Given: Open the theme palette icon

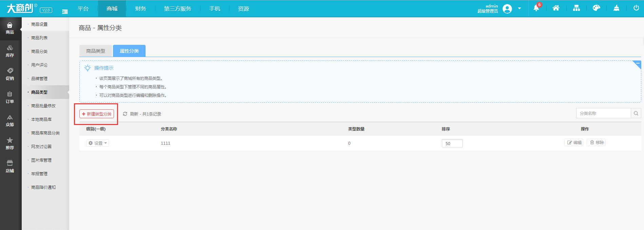Looking at the screenshot, I should click(596, 8).
